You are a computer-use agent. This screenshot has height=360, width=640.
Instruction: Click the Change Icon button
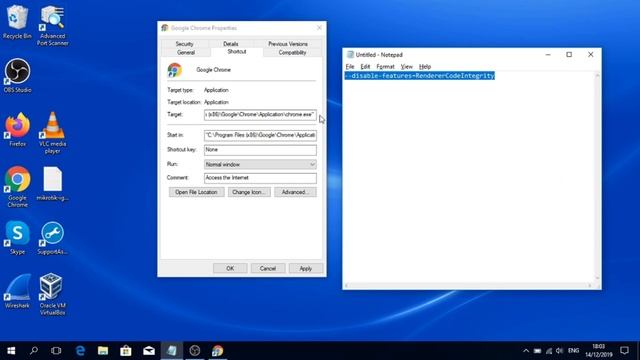click(x=249, y=192)
